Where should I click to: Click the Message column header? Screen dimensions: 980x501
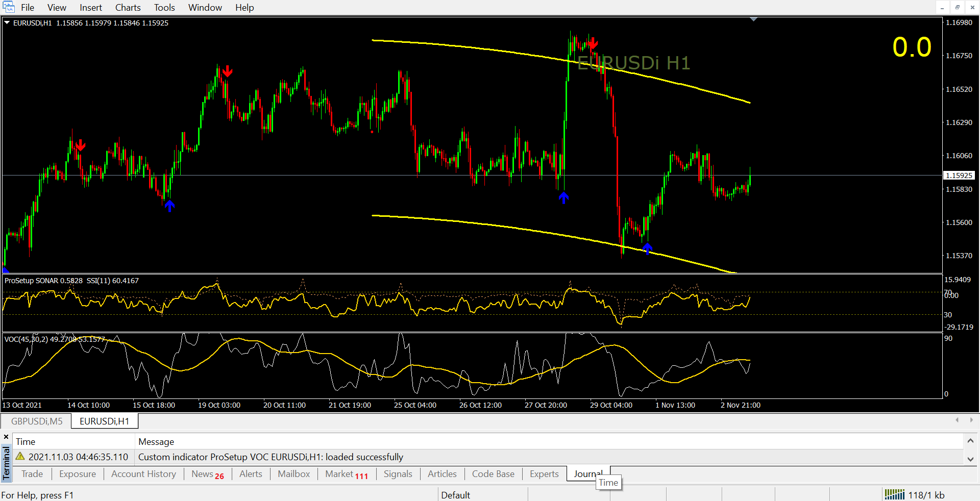[156, 442]
